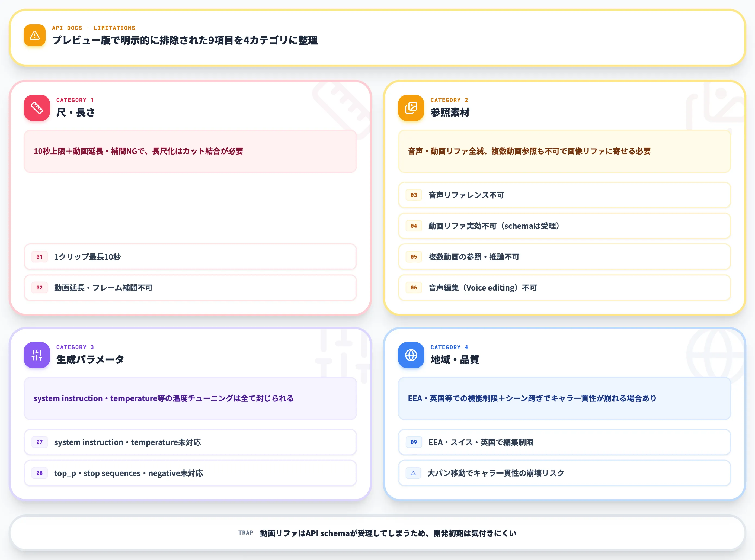Screen dimensions: 755x560
Task: Select the row 動画リファ実効不可（schemaは受理）
Action: [564, 226]
